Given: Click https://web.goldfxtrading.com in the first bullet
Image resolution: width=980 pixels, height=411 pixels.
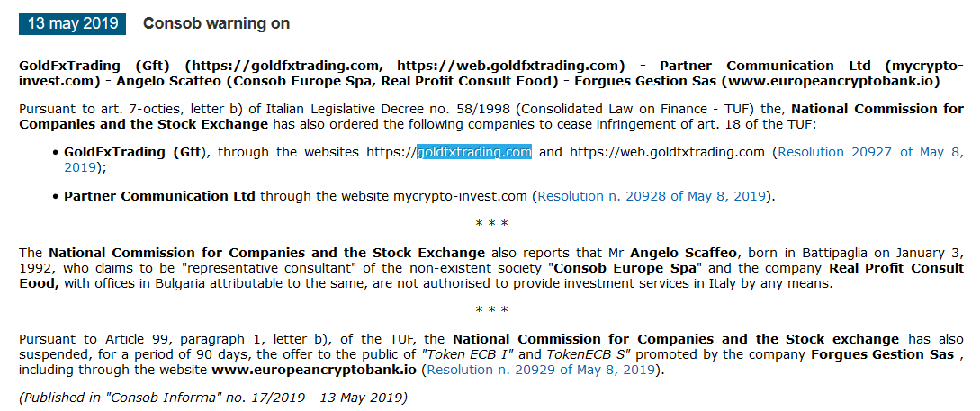Looking at the screenshot, I should coord(667,152).
